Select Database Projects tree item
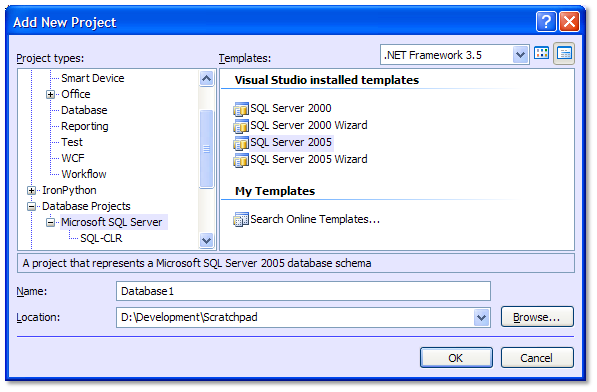 [86, 206]
